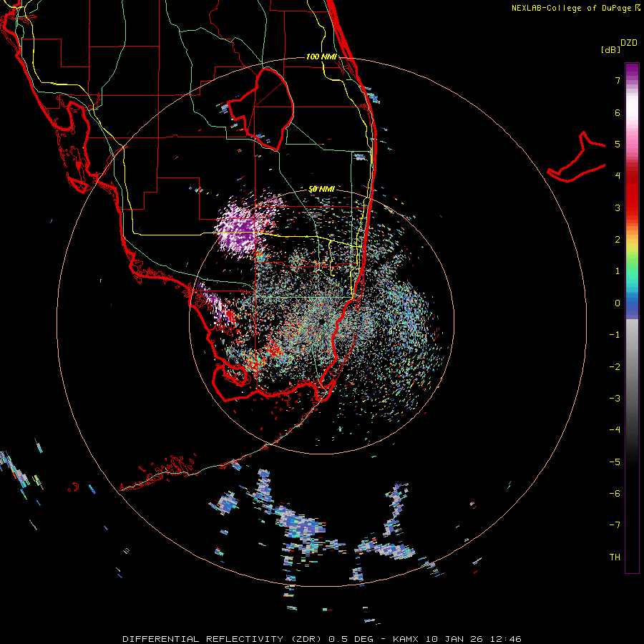Select the 6 dB value on the color scale
Image resolution: width=644 pixels, height=644 pixels.
tap(618, 112)
